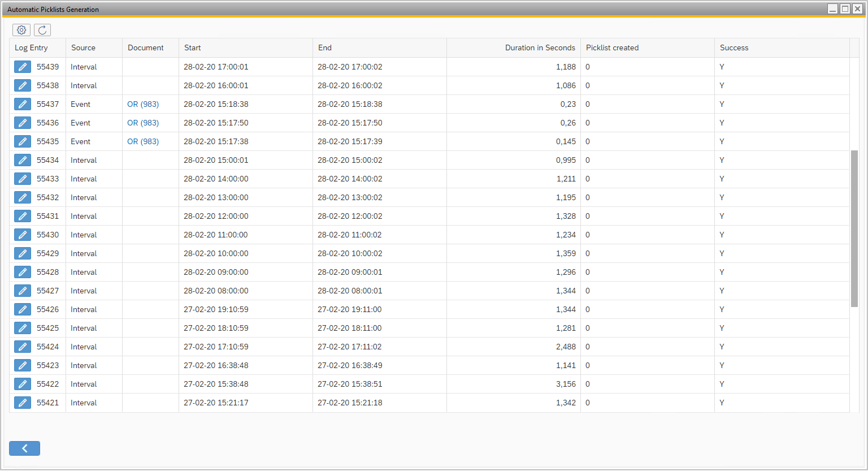Image resolution: width=868 pixels, height=471 pixels.
Task: Click the Success column header
Action: pyautogui.click(x=734, y=48)
